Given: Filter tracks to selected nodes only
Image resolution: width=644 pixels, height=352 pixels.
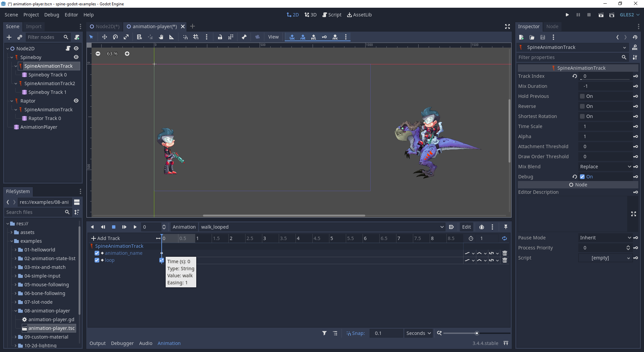Looking at the screenshot, I should coord(324,333).
